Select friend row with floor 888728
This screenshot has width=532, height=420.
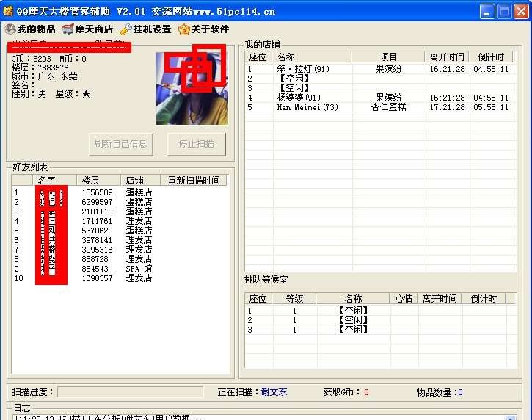(x=120, y=259)
